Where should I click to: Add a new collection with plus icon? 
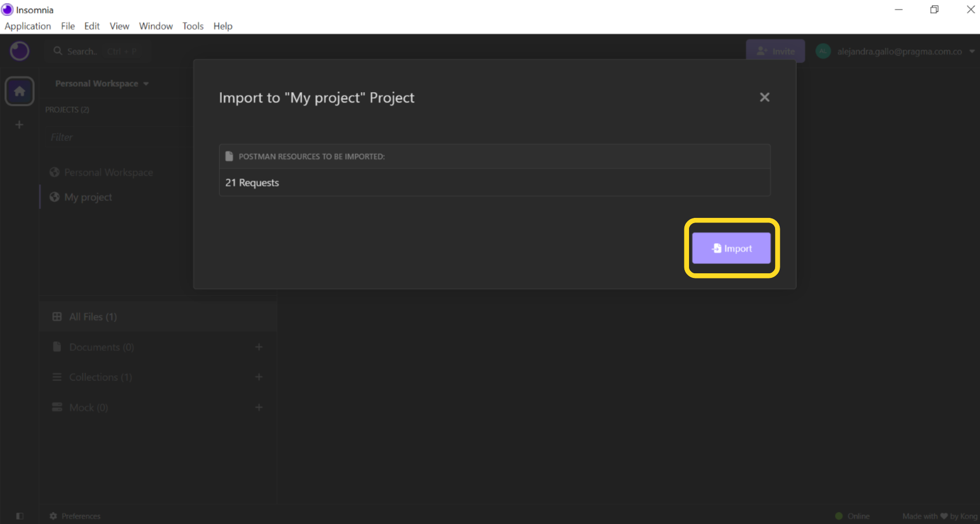pos(259,377)
